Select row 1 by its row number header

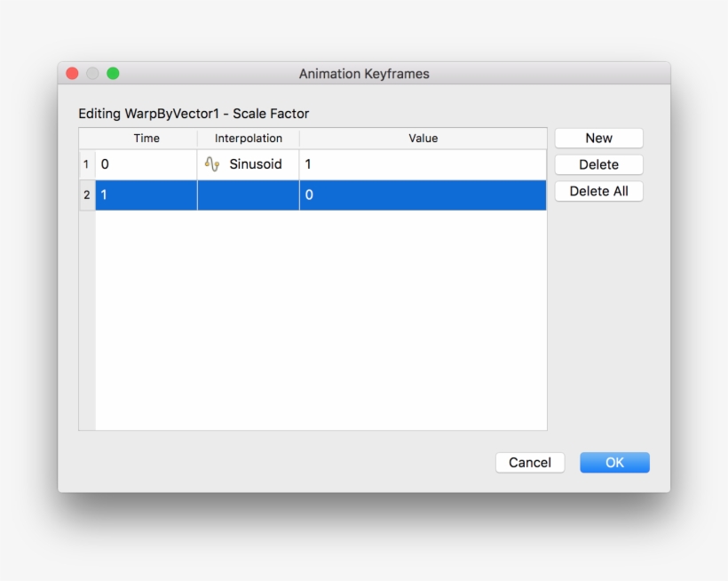tap(87, 164)
